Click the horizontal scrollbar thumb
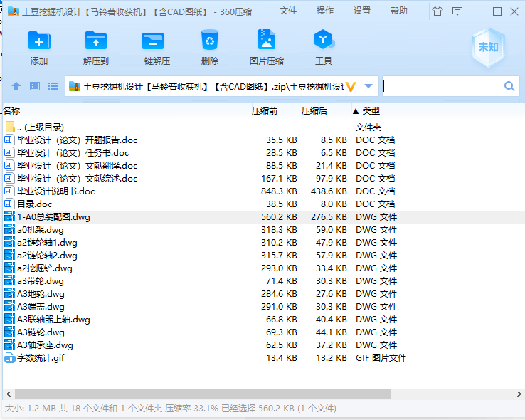 click(203, 394)
